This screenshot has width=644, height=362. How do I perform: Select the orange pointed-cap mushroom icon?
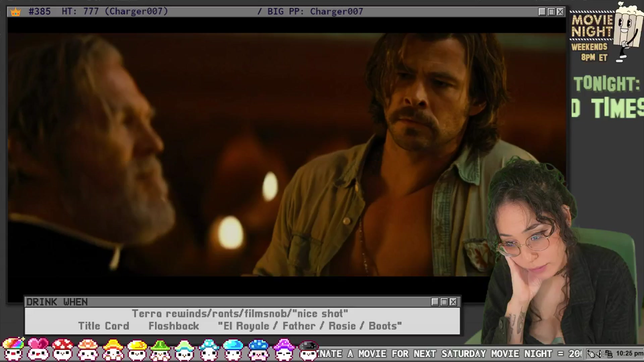(x=113, y=349)
